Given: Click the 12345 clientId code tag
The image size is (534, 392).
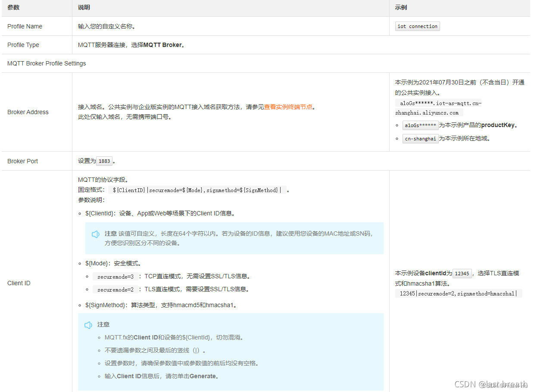Looking at the screenshot, I should point(462,274).
